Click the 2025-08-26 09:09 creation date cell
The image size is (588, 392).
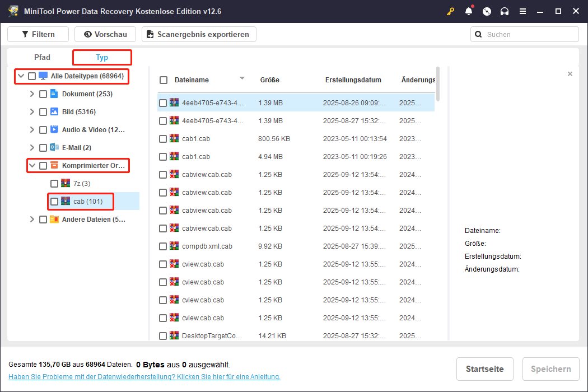pyautogui.click(x=354, y=103)
